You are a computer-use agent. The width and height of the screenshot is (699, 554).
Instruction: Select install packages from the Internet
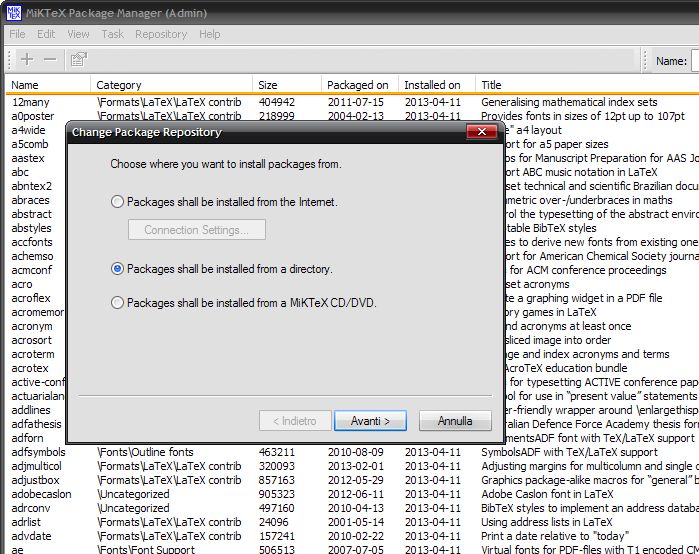point(224,202)
